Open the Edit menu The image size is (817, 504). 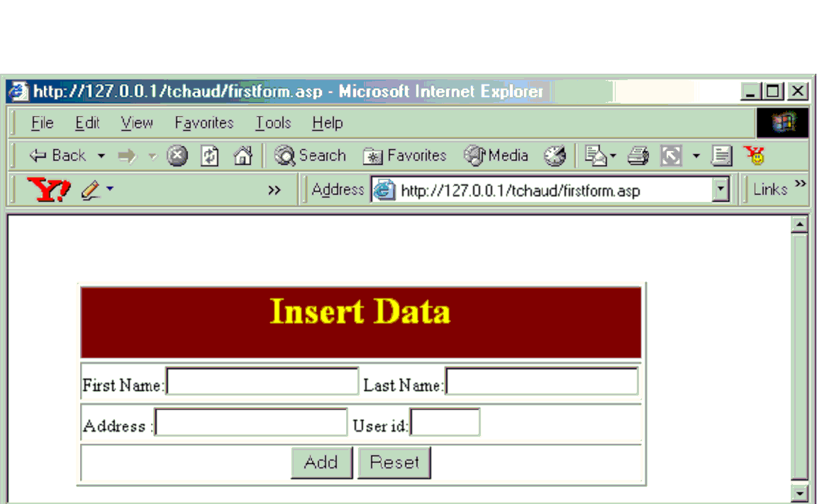click(x=87, y=123)
